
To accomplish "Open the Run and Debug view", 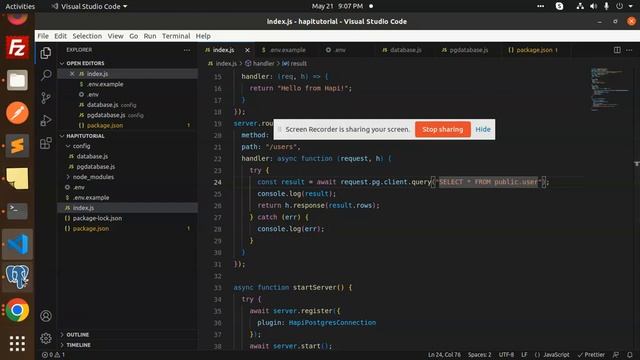I will point(46,120).
